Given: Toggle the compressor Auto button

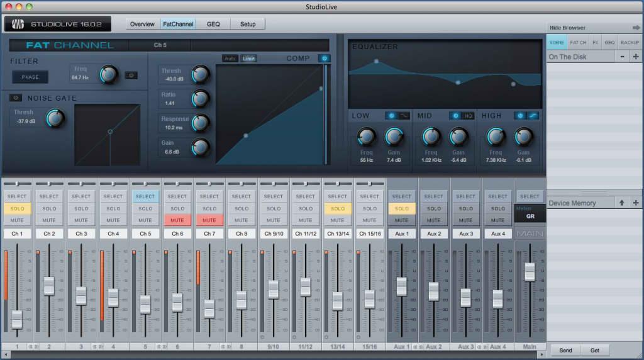Looking at the screenshot, I should click(x=230, y=59).
